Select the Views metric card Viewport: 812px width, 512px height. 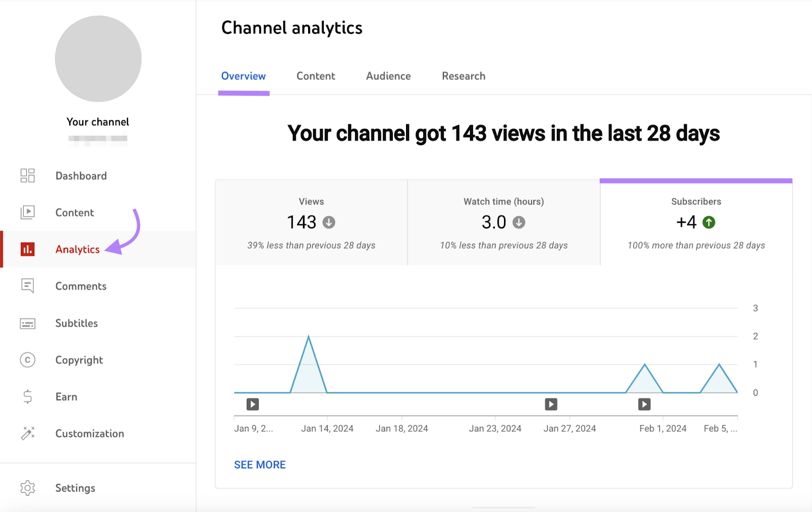tap(311, 222)
